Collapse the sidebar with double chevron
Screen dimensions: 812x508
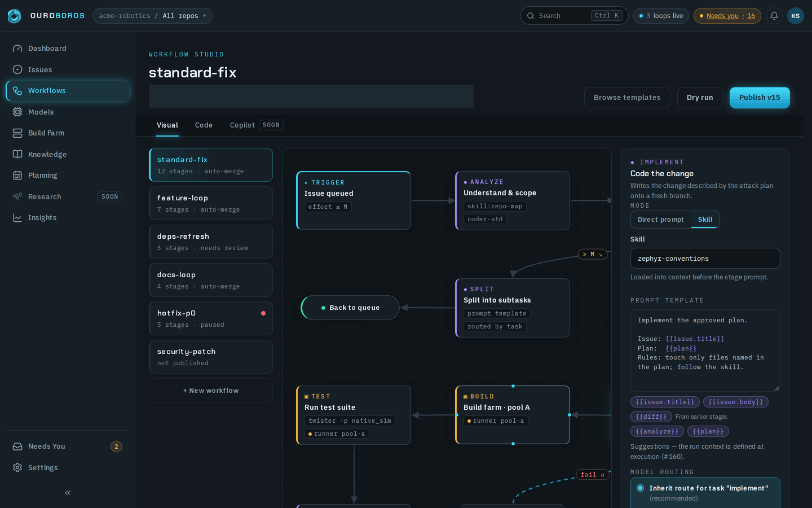(x=68, y=493)
